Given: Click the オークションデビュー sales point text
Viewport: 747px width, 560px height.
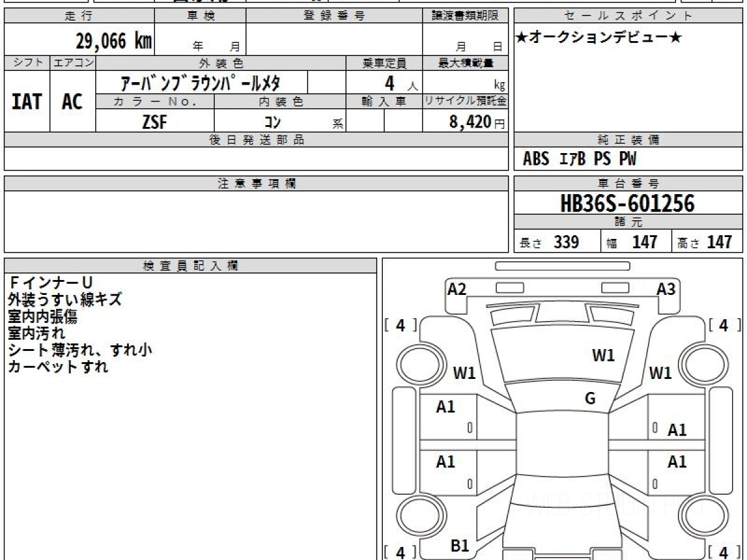Looking at the screenshot, I should point(599,37).
